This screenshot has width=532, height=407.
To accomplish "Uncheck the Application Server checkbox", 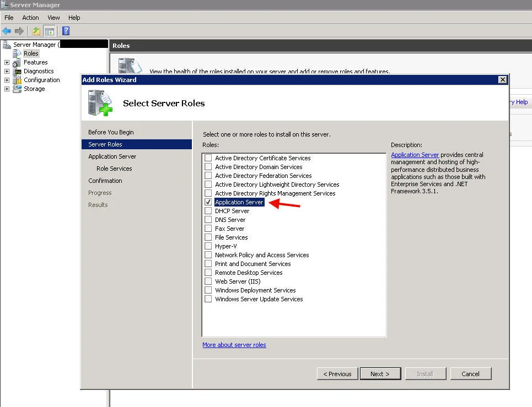I will tap(208, 202).
